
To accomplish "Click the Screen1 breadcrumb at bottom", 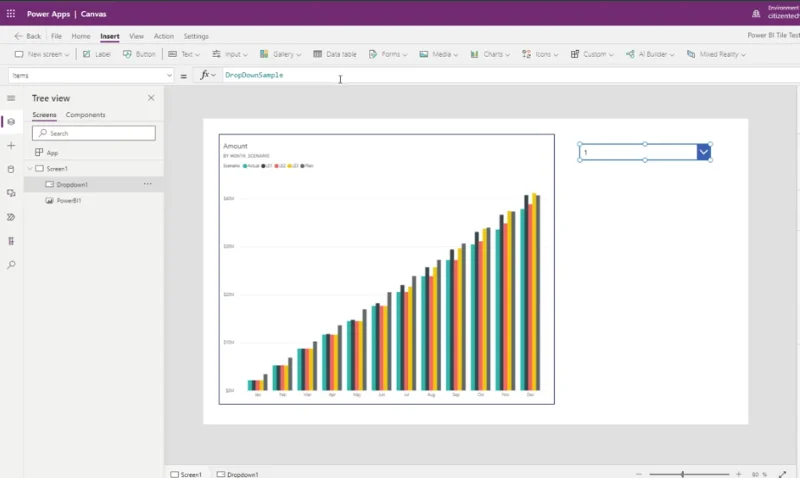I will pos(186,474).
